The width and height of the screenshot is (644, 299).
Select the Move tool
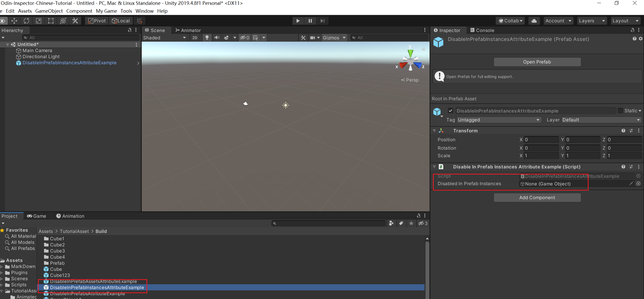(x=14, y=21)
